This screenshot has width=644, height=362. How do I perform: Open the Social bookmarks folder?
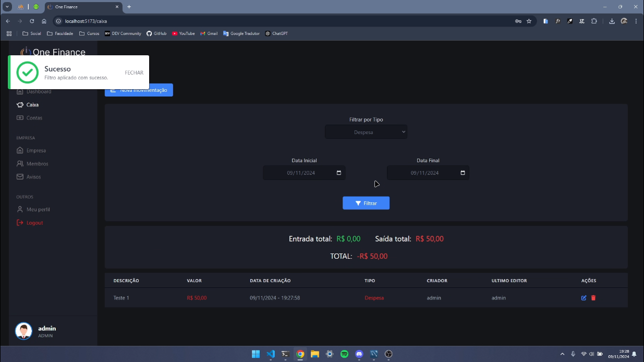point(31,33)
